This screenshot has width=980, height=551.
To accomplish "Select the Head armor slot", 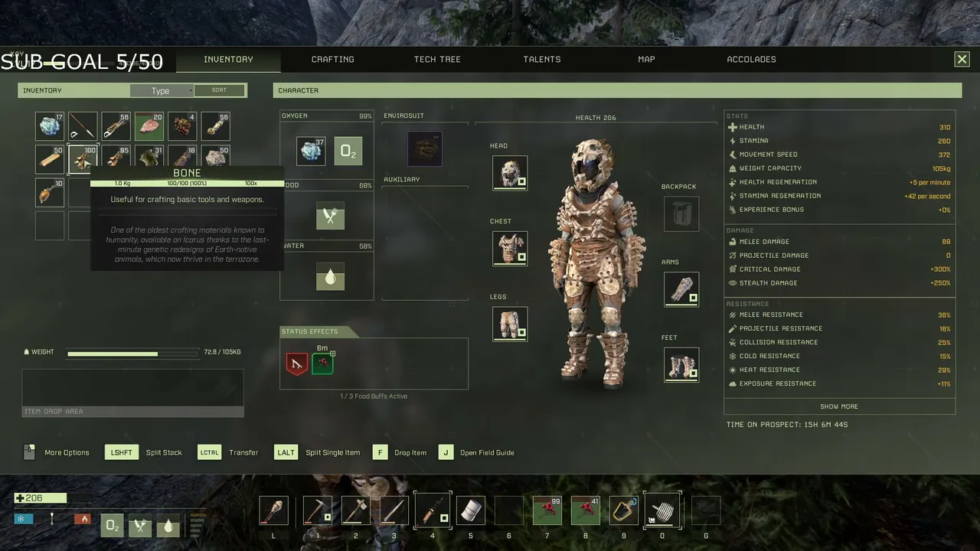I will [x=510, y=173].
